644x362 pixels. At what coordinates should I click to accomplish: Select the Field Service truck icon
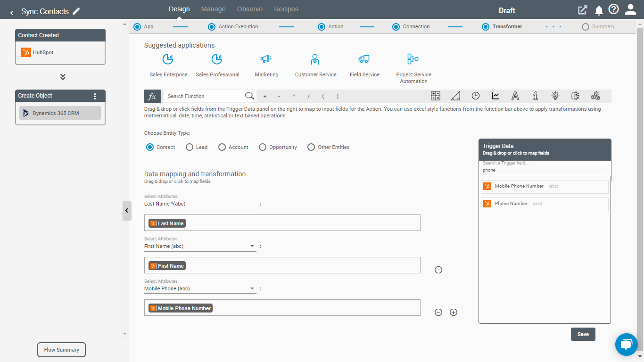click(364, 59)
